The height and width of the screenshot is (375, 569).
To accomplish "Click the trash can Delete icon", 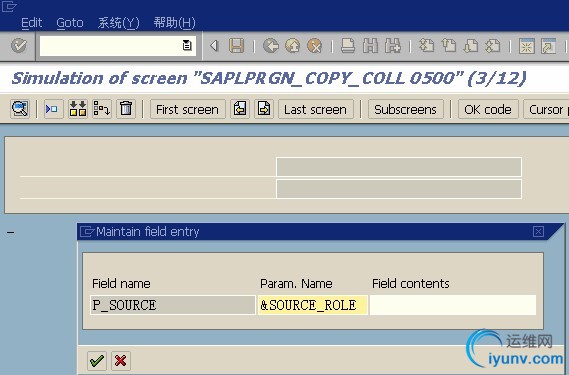I will pos(126,109).
